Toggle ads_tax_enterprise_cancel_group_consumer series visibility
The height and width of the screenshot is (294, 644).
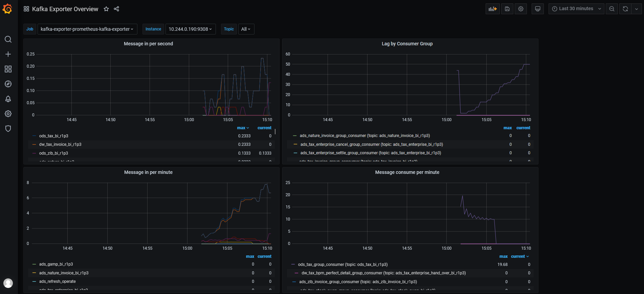pos(372,144)
